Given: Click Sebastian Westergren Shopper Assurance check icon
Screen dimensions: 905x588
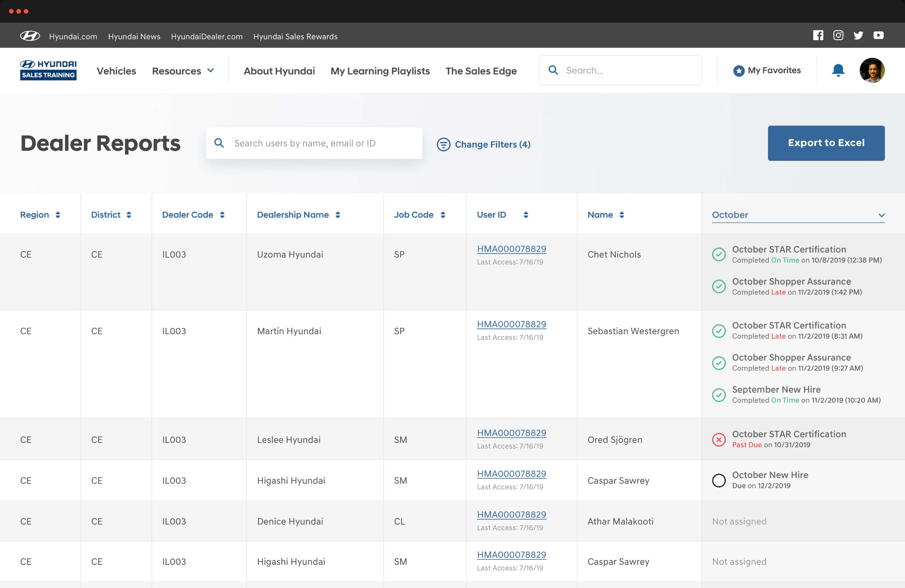Looking at the screenshot, I should click(719, 363).
